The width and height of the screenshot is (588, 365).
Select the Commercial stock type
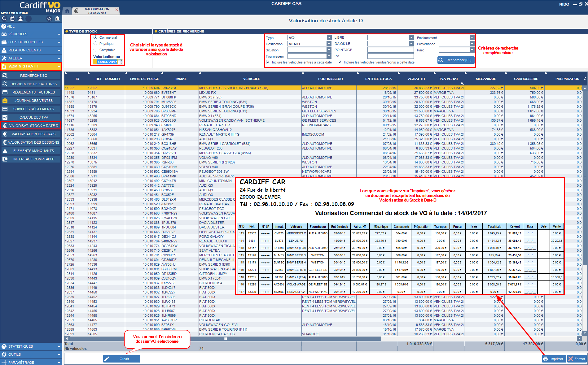95,37
